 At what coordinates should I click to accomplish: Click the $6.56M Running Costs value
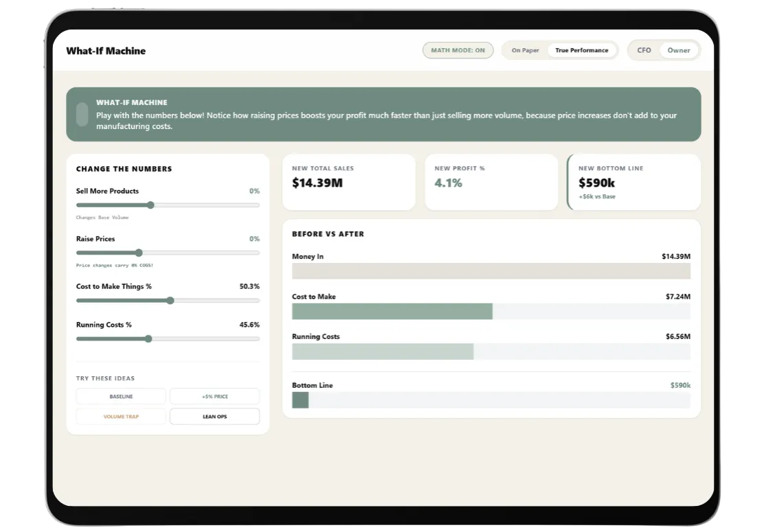677,336
